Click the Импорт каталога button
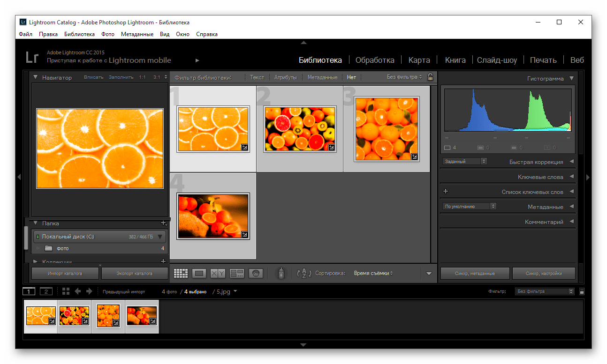The width and height of the screenshot is (607, 364). point(65,273)
